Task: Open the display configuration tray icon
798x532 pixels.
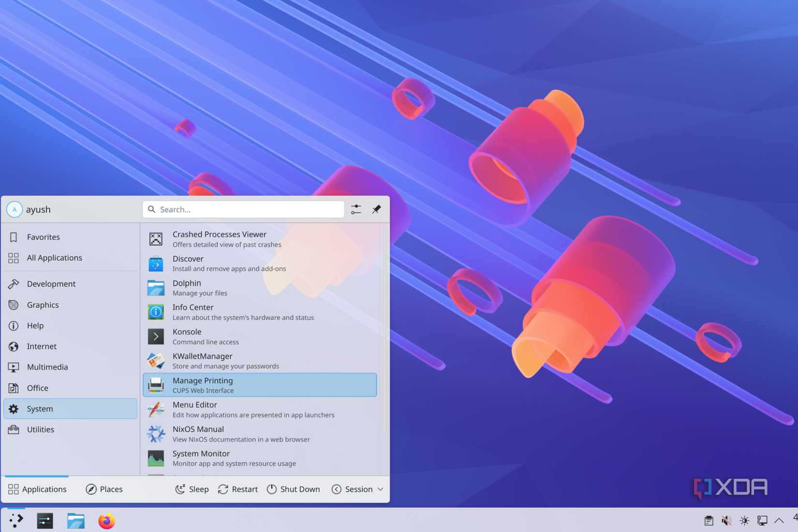Action: click(x=762, y=520)
